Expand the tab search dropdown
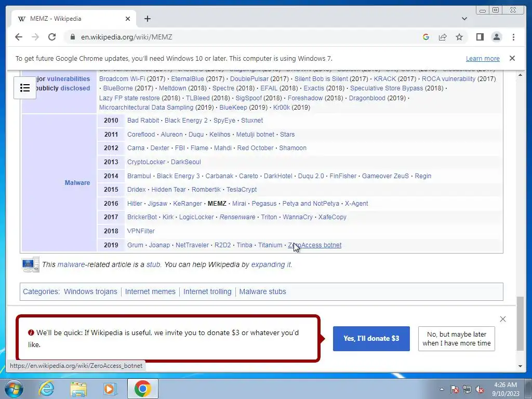This screenshot has height=399, width=532. pyautogui.click(x=464, y=19)
